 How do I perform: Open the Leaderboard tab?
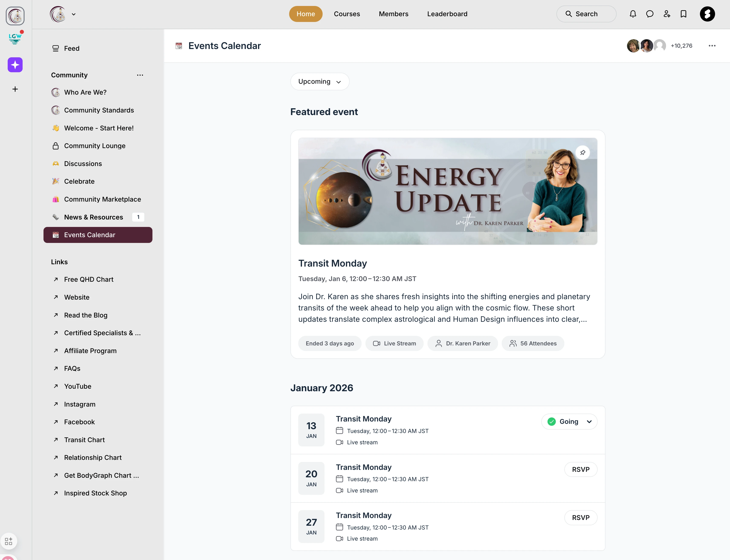pyautogui.click(x=447, y=14)
